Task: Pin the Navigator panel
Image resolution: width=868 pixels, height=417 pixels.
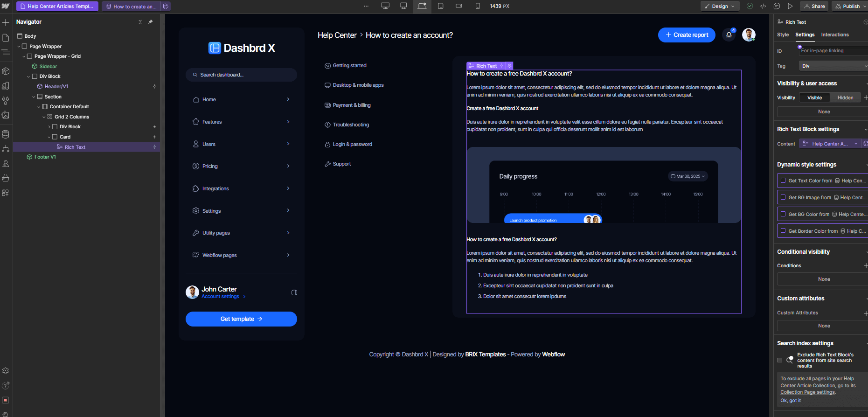Action: tap(150, 22)
